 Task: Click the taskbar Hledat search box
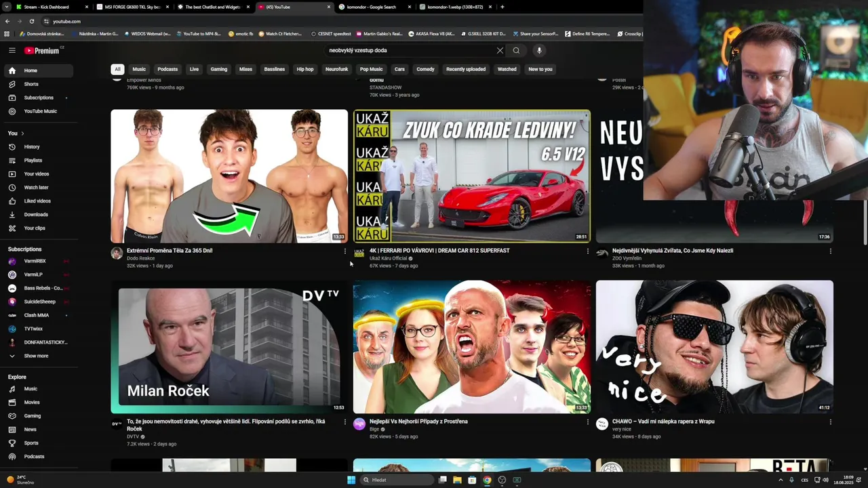point(397,480)
